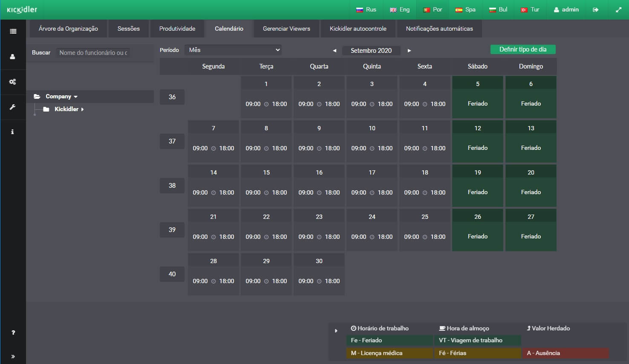The image size is (629, 364).
Task: Go to previous month arrow
Action: click(335, 51)
